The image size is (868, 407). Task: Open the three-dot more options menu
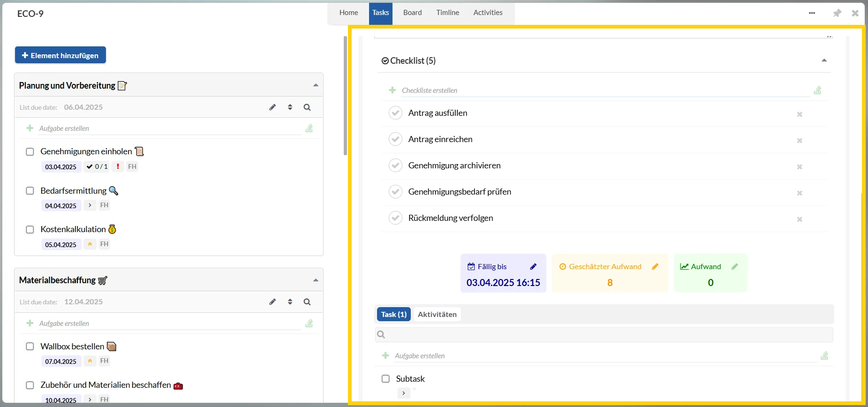point(812,13)
